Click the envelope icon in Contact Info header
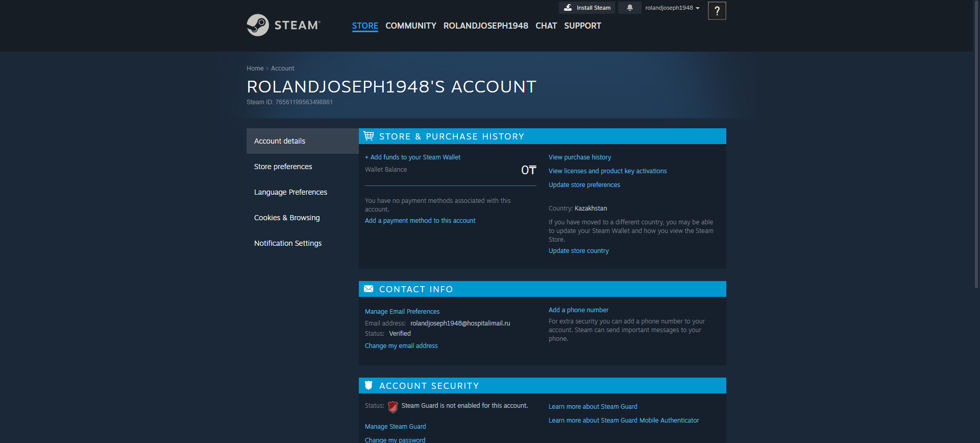980x443 pixels. [x=369, y=289]
